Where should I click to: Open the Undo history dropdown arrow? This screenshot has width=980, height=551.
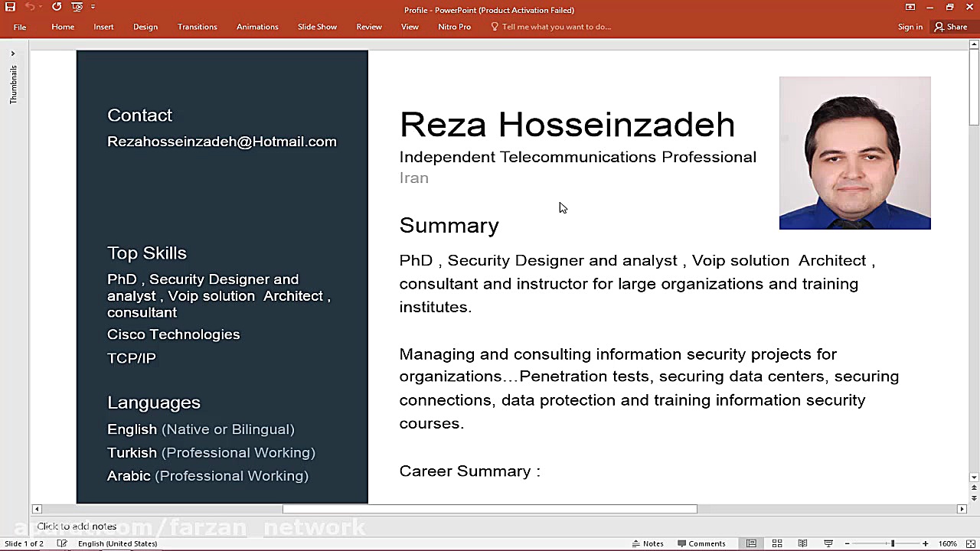pyautogui.click(x=40, y=7)
